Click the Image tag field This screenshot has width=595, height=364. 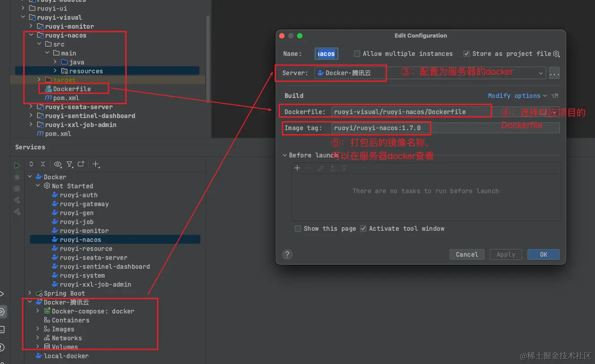(446, 128)
